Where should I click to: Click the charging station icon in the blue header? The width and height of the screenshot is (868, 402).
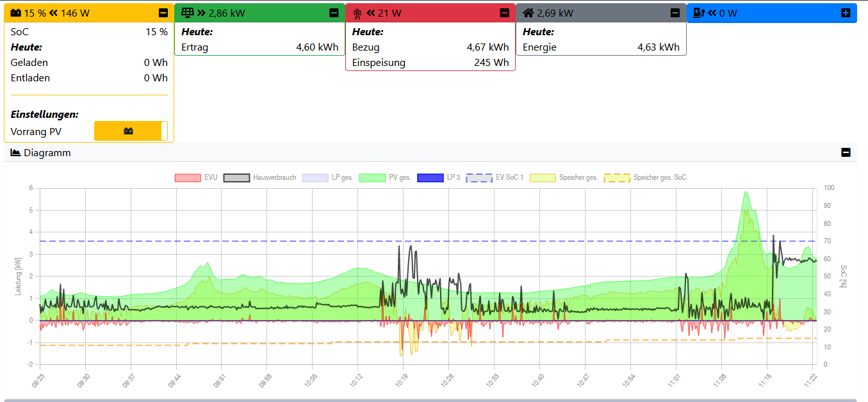[700, 13]
